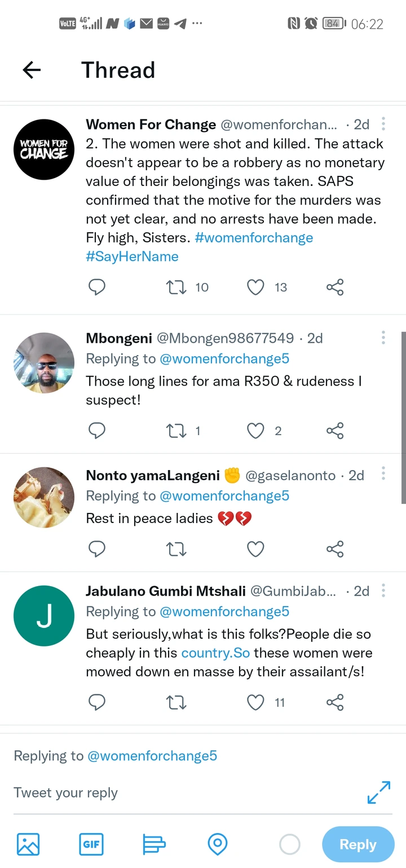Like Jabulano Gumbi Mtshali's reply
The image size is (406, 868).
(x=255, y=702)
